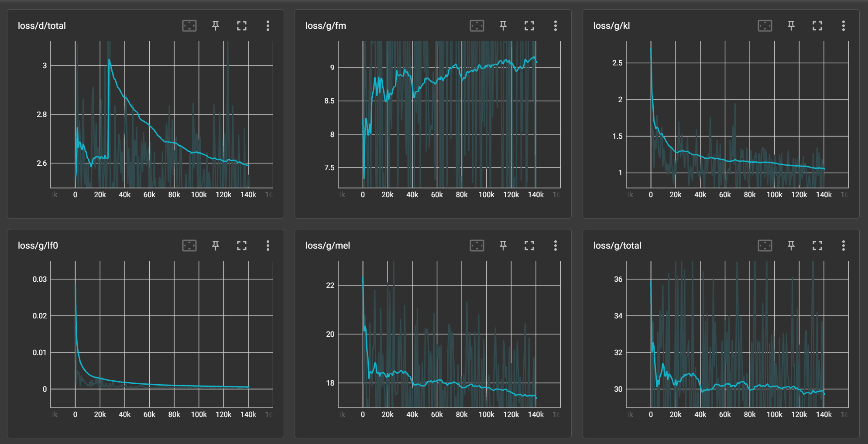The width and height of the screenshot is (868, 444).
Task: Fit domain to data on loss/g/lf0 chart
Action: [x=189, y=246]
